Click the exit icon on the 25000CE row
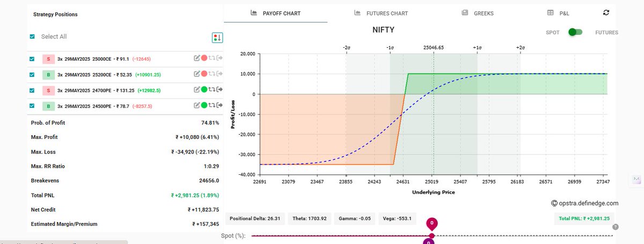The width and height of the screenshot is (644, 244). pyautogui.click(x=219, y=58)
